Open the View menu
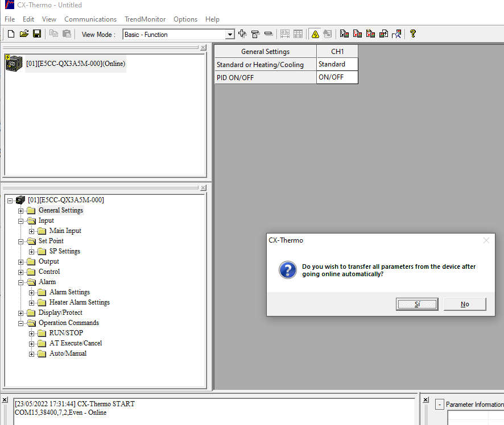Viewport: 504px width, 425px height. pyautogui.click(x=49, y=19)
